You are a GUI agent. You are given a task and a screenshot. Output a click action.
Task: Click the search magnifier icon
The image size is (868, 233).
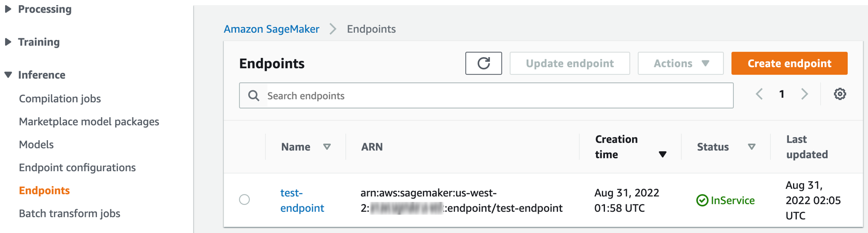click(254, 96)
